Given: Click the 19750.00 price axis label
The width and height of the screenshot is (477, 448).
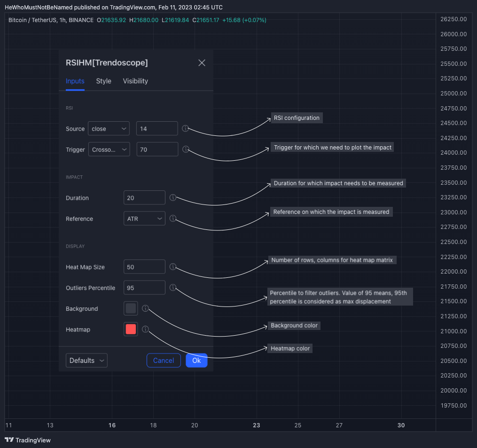Looking at the screenshot, I should 454,405.
